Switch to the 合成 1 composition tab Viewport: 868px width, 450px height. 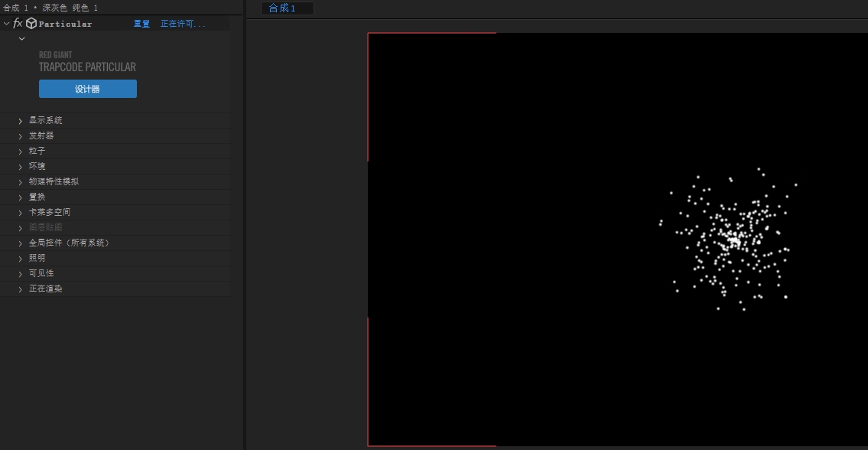tap(282, 8)
